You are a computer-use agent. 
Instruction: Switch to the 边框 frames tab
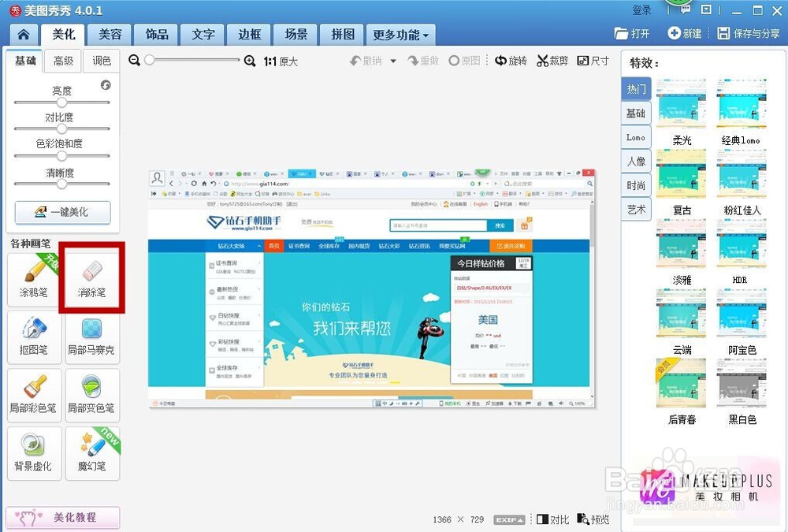click(250, 34)
